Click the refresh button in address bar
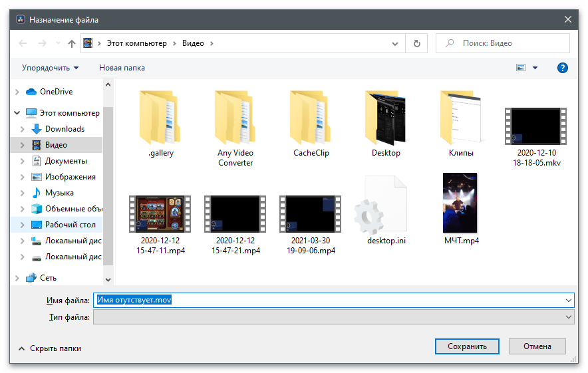The width and height of the screenshot is (588, 373). (416, 43)
